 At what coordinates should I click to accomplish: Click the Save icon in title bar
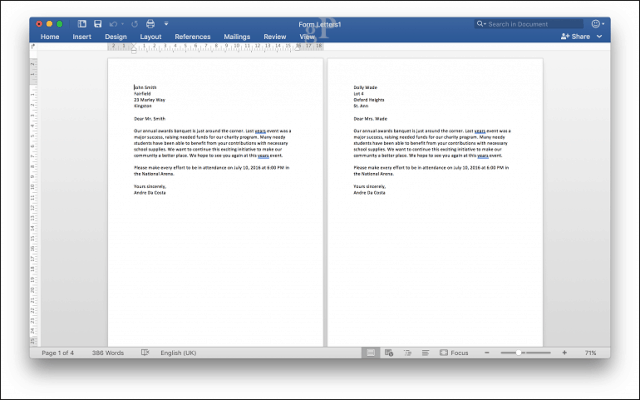[98, 24]
